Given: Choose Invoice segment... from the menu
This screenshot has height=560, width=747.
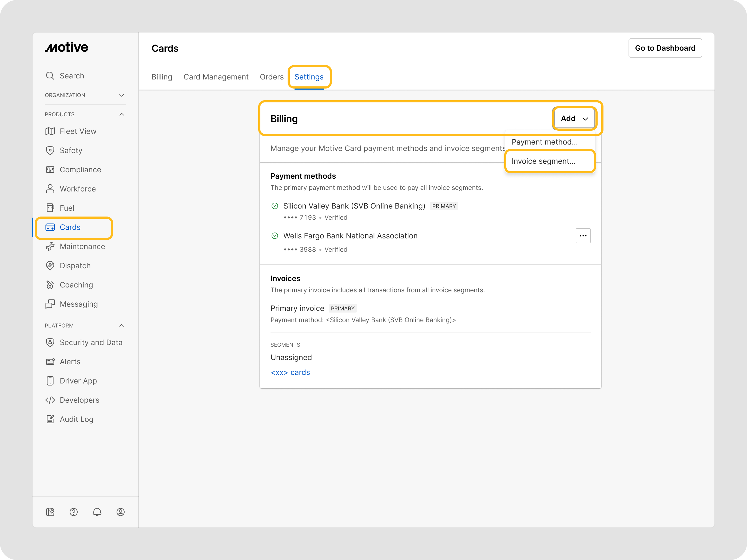Looking at the screenshot, I should coord(543,161).
